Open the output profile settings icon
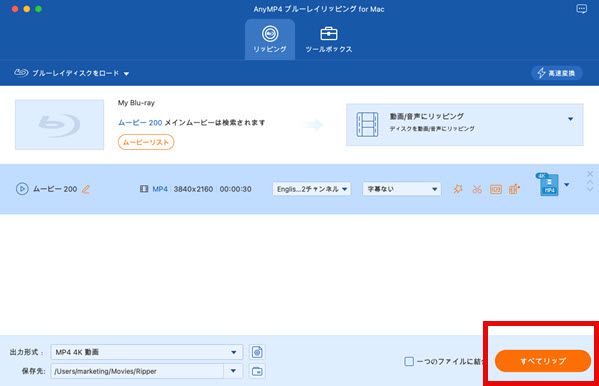The height and width of the screenshot is (386, 599). click(257, 352)
